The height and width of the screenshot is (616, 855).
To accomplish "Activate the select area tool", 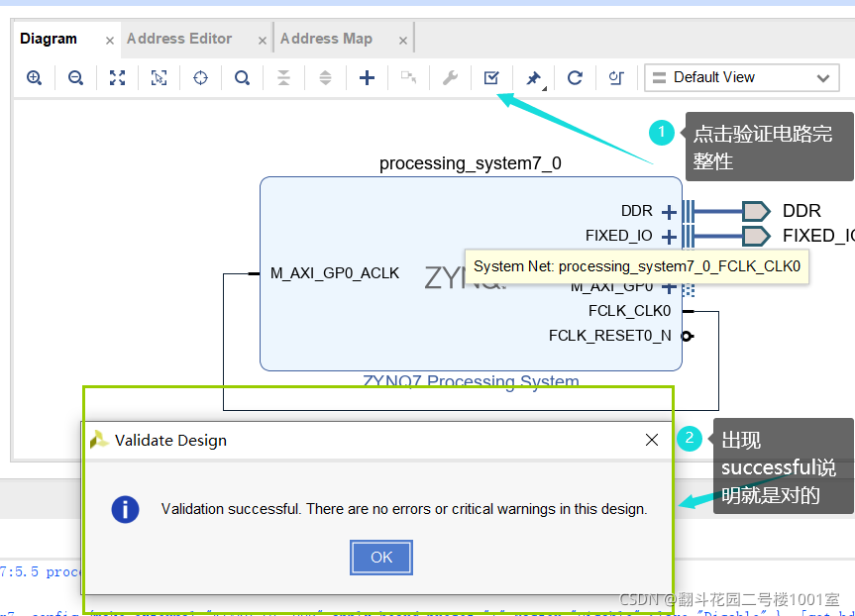I will coord(159,78).
